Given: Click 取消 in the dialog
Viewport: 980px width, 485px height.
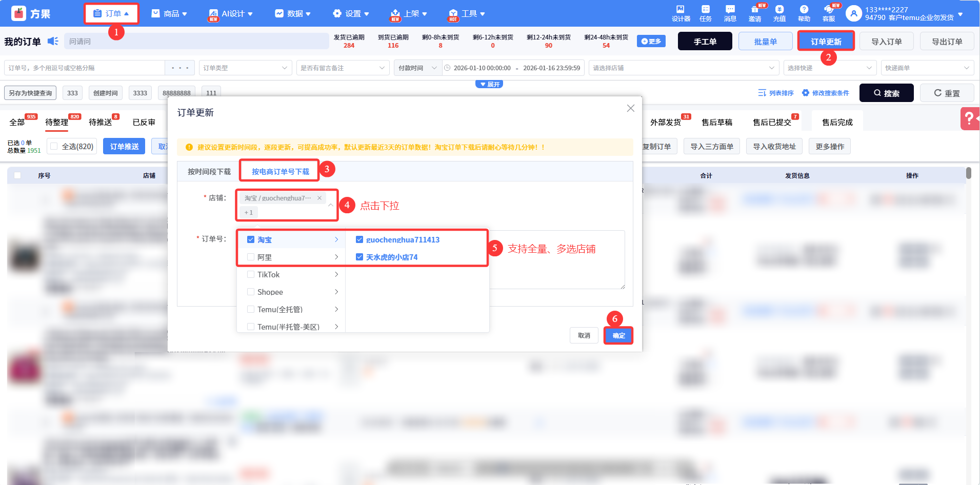Looking at the screenshot, I should pyautogui.click(x=584, y=335).
